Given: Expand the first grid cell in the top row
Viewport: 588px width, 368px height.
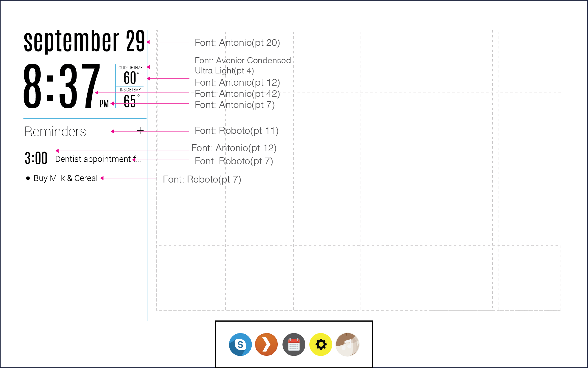Looking at the screenshot, I should [x=188, y=61].
